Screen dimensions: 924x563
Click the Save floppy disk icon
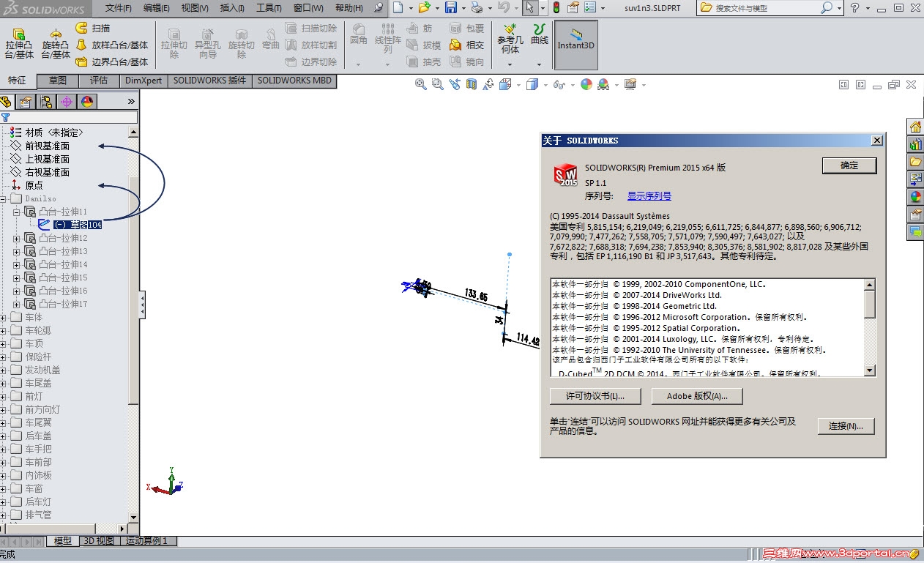click(451, 8)
